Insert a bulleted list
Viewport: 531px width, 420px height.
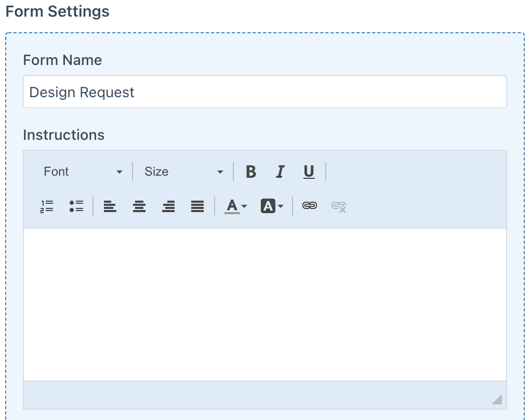pyautogui.click(x=76, y=206)
